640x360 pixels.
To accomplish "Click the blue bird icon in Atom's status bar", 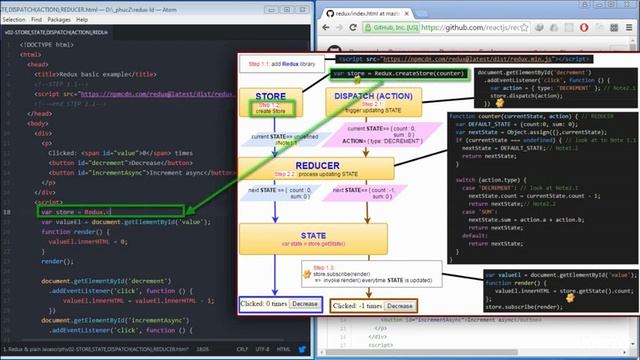I will (302, 349).
